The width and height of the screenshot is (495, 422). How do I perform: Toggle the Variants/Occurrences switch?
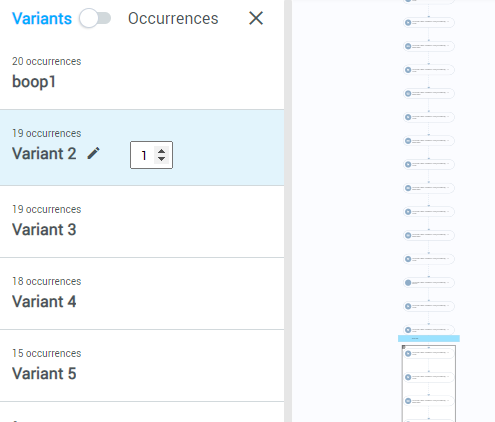pyautogui.click(x=95, y=18)
